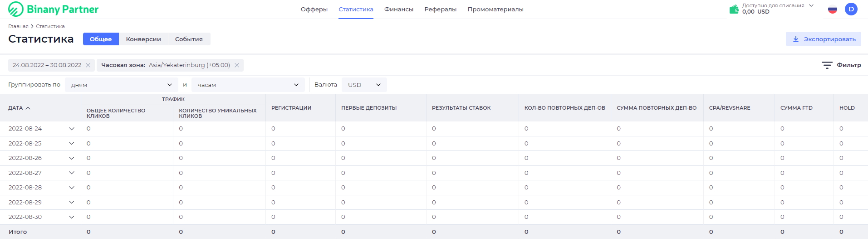868x242 pixels.
Task: Expand the 2022-08-24 row
Action: coord(71,129)
